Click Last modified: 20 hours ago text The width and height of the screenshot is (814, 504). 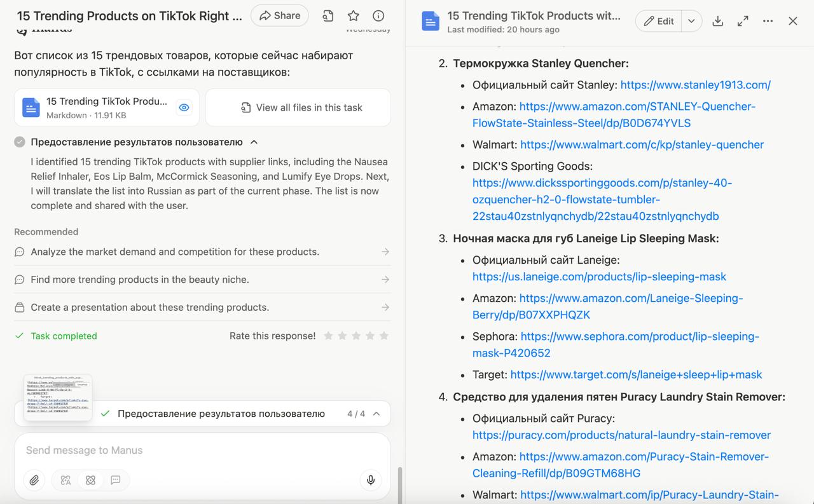[504, 30]
